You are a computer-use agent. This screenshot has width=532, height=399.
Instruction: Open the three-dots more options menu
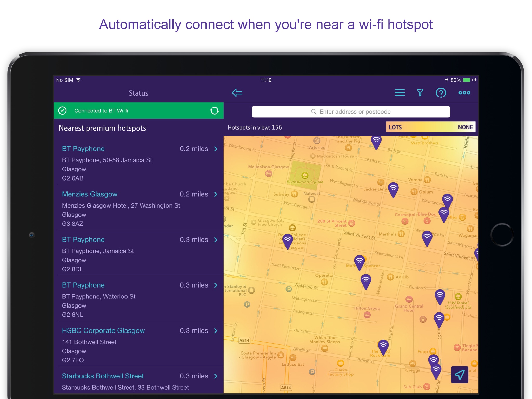(464, 93)
